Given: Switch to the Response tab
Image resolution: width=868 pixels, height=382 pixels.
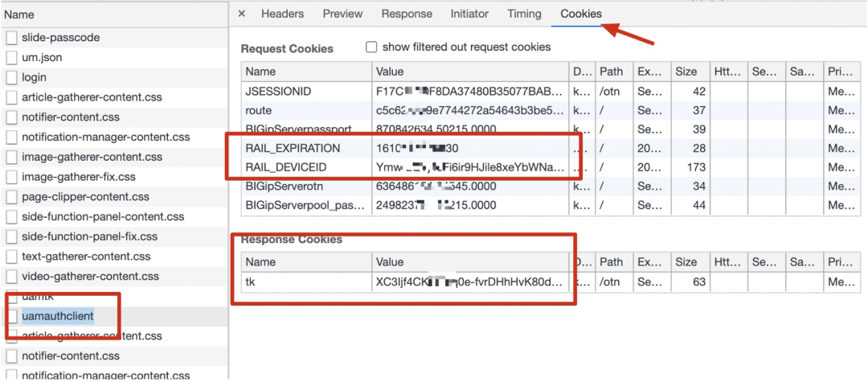Looking at the screenshot, I should (407, 14).
